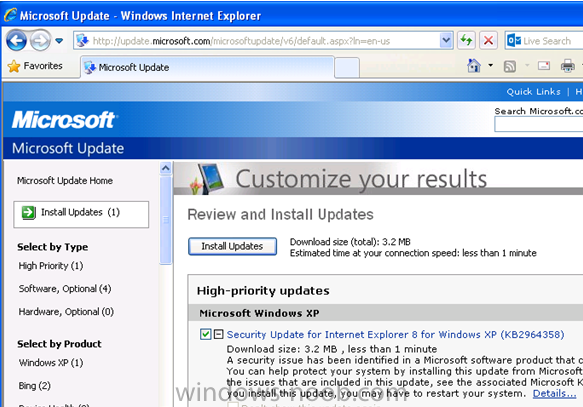Open recent pages dropdown next to Forward
The width and height of the screenshot is (583, 407).
coord(59,41)
